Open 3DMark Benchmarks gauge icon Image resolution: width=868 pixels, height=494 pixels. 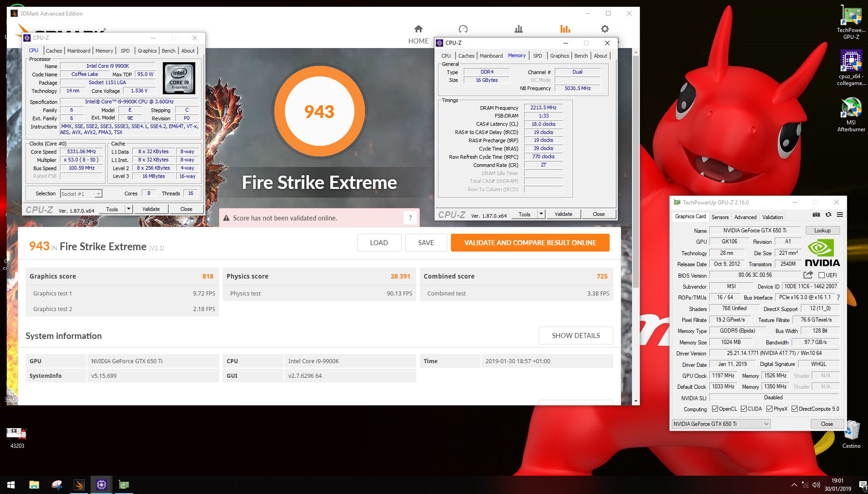click(x=463, y=29)
